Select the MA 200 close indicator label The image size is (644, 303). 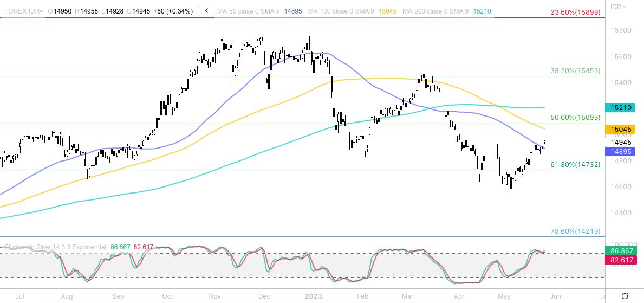(x=435, y=11)
